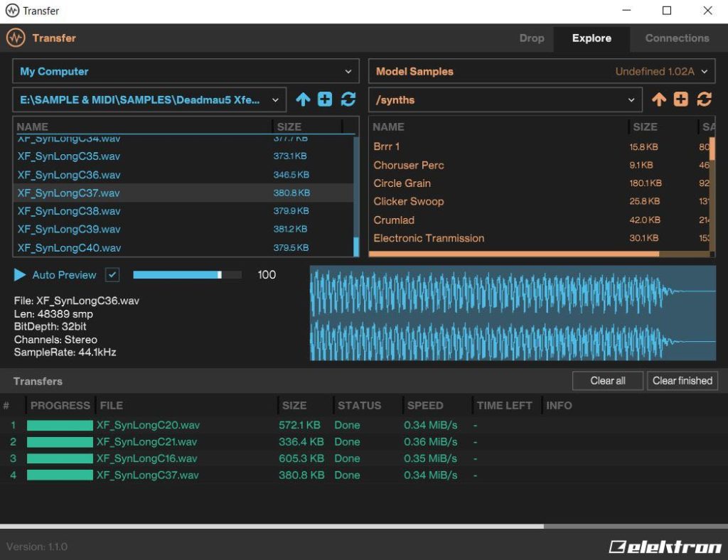Screen dimensions: 728x560
Task: Select the Clicker Swoop sample
Action: [x=540, y=201]
